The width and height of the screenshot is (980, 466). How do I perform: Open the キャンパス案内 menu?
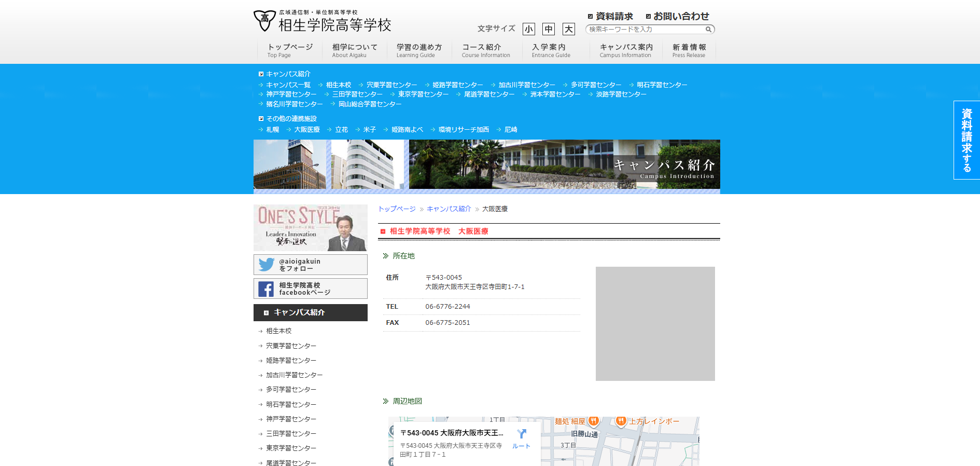(626, 50)
